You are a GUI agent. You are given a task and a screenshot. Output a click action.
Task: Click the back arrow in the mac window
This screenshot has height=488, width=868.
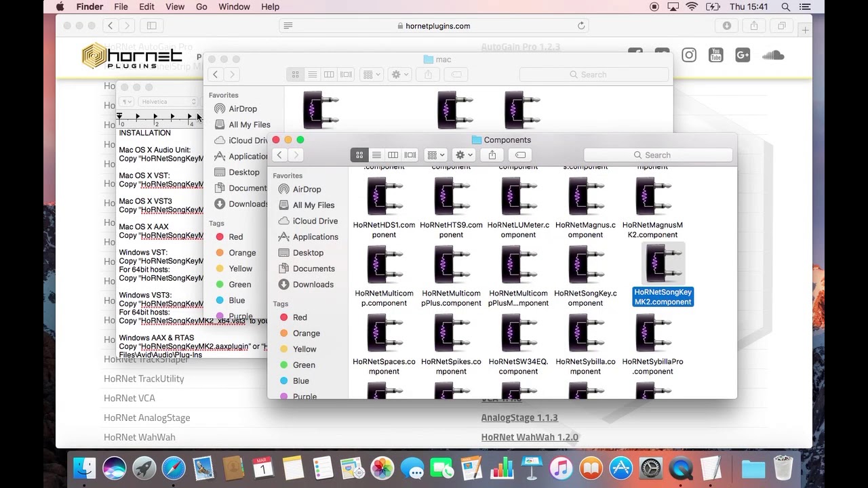click(x=216, y=75)
